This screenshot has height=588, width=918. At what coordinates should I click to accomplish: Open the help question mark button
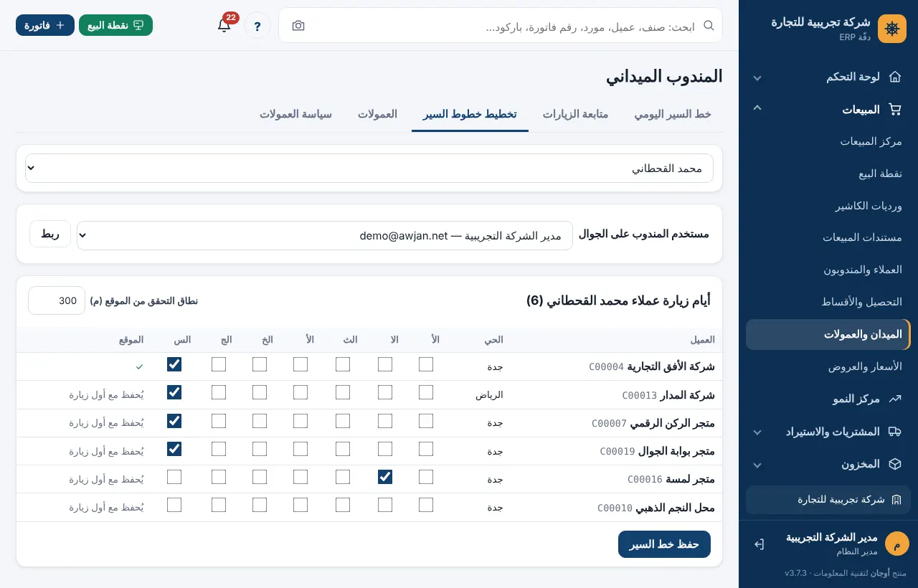(x=257, y=26)
